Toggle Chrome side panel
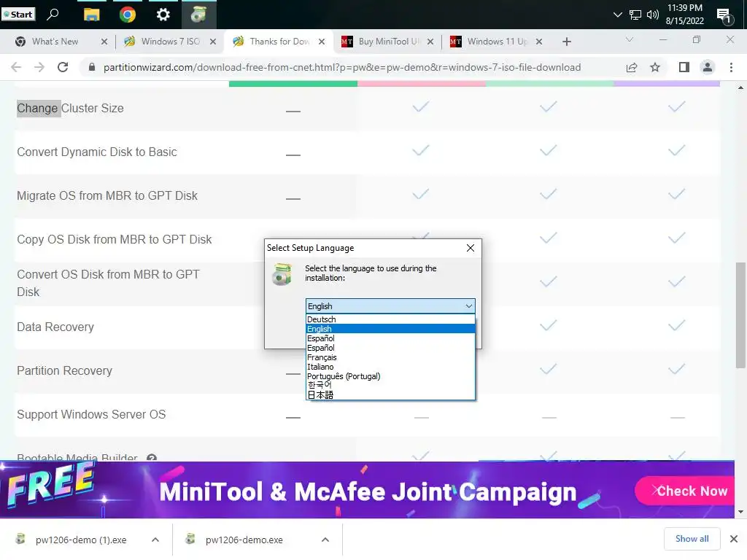The image size is (747, 560). pos(684,67)
